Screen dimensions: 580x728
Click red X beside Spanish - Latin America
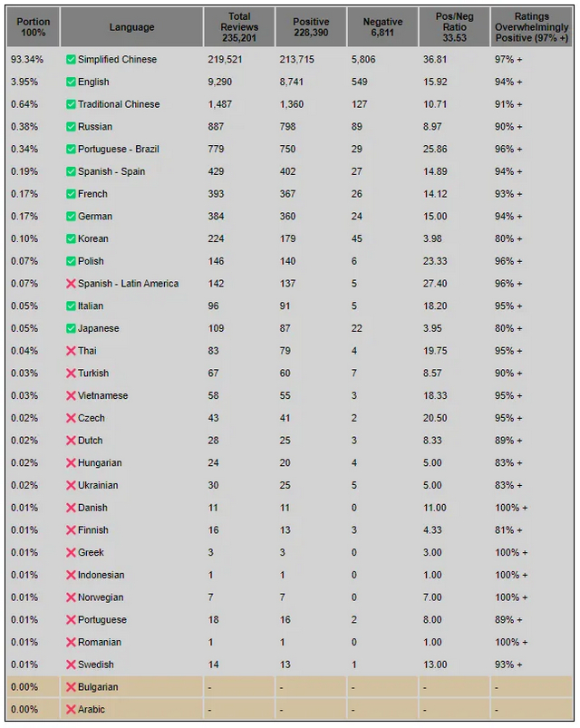click(71, 284)
